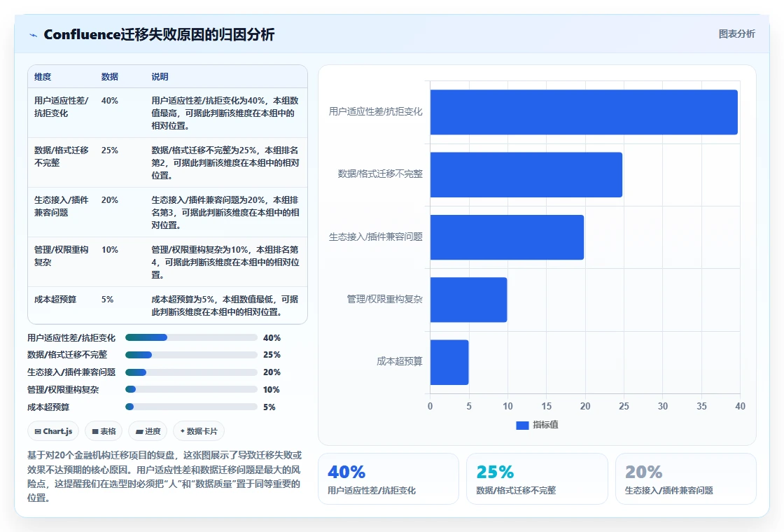Click the description mentioning 本组数值最低
This screenshot has height=532, width=784.
pyautogui.click(x=225, y=305)
